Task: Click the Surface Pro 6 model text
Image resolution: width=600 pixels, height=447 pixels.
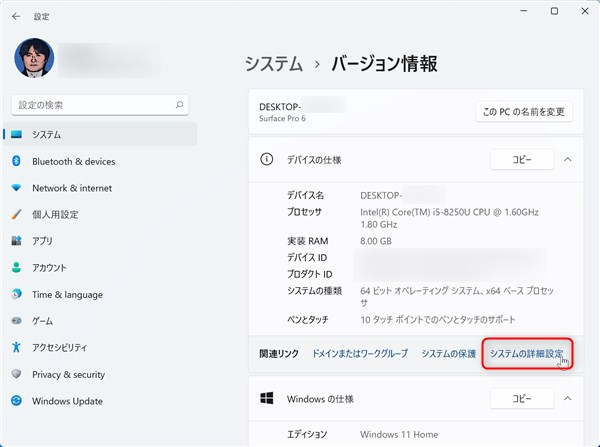Action: click(x=282, y=118)
